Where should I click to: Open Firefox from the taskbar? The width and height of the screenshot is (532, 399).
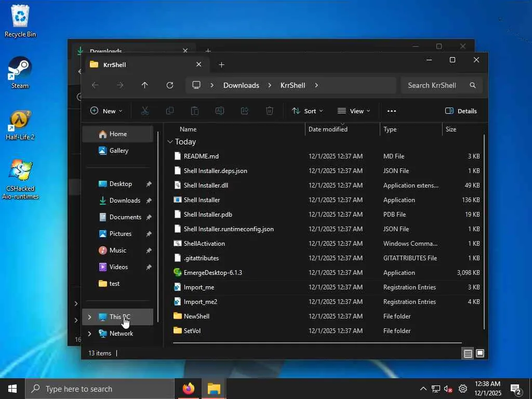tap(188, 389)
